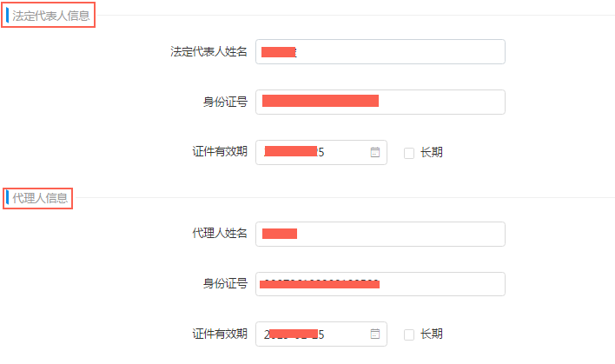Click 身份证号 label in 法定代表人信息 section
Screen dimensions: 615x364
(x=225, y=102)
